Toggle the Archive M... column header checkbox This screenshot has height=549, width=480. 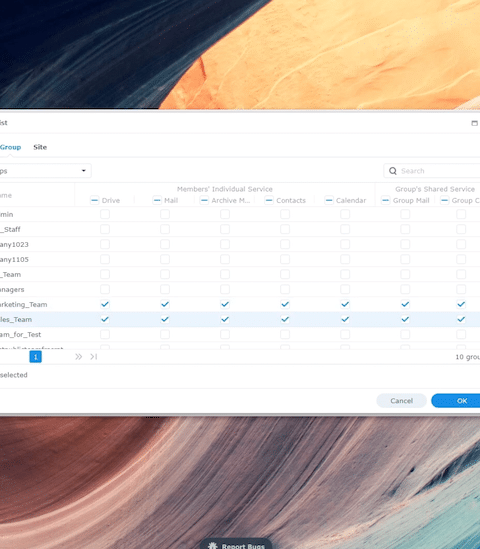click(x=204, y=200)
